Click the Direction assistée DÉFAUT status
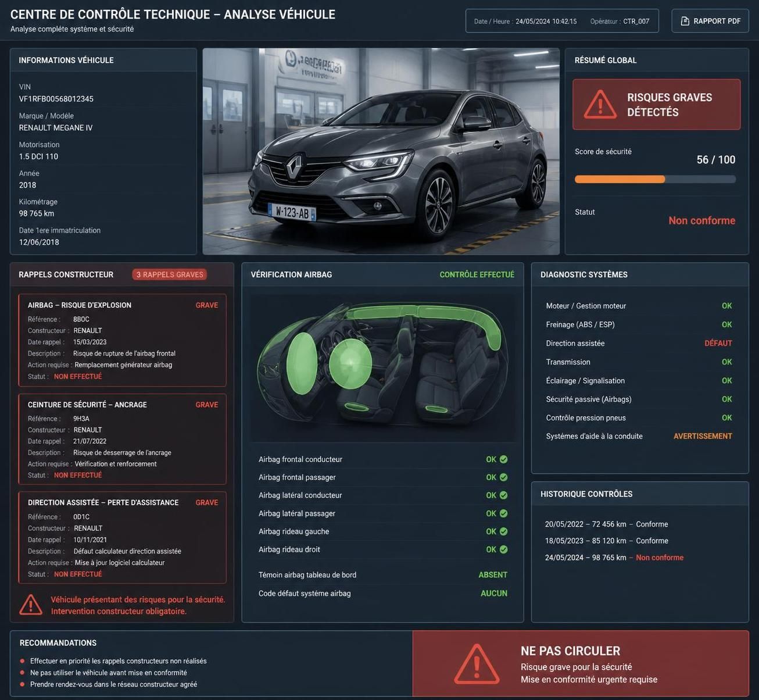 pyautogui.click(x=718, y=343)
